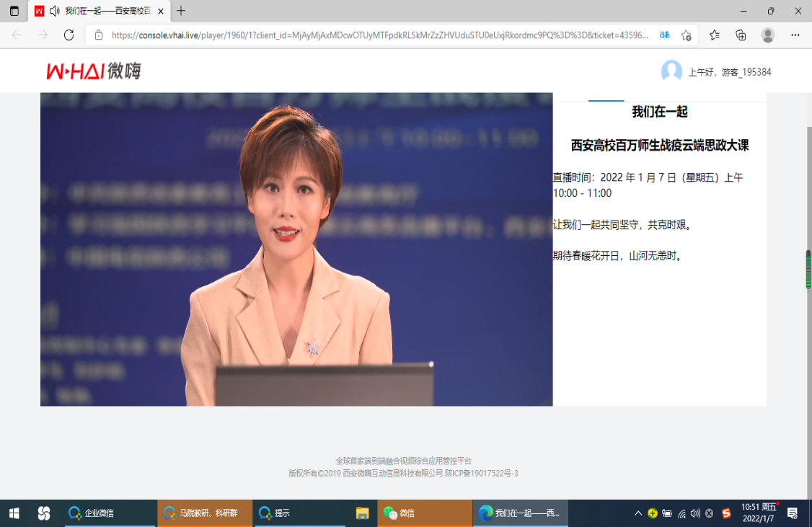The height and width of the screenshot is (527, 812).
Task: Open the Settings and more ellipsis menu
Action: pos(795,35)
